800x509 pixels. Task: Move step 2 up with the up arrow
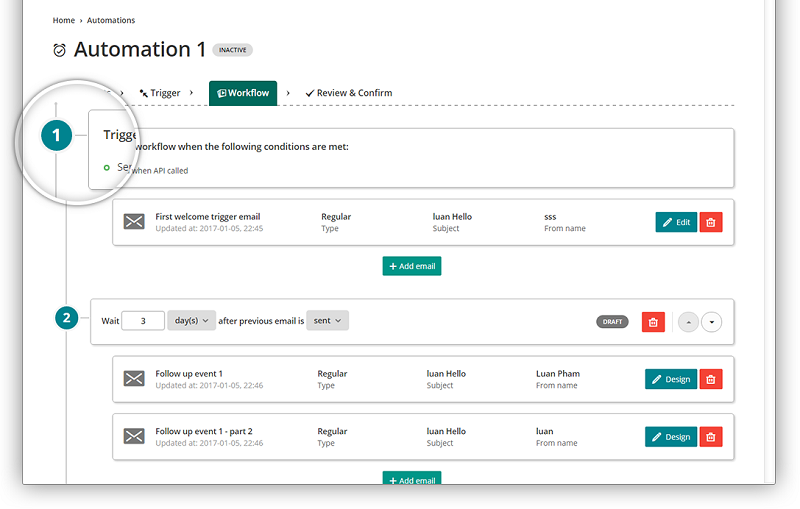[688, 322]
